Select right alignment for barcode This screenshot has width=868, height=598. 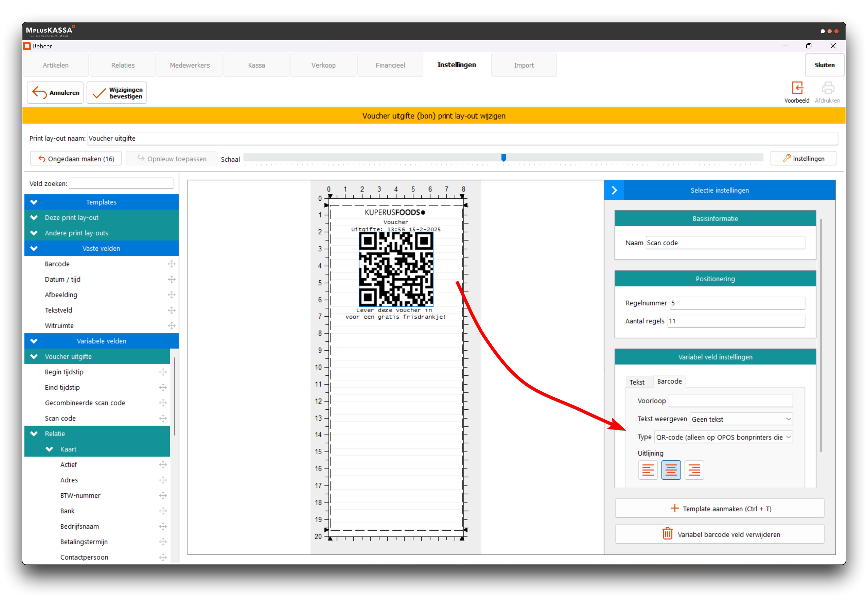point(694,470)
